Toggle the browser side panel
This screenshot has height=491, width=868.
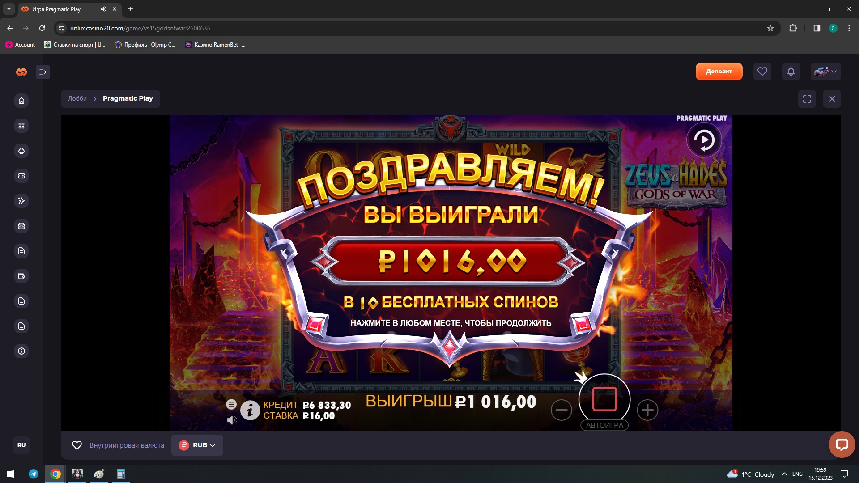817,28
